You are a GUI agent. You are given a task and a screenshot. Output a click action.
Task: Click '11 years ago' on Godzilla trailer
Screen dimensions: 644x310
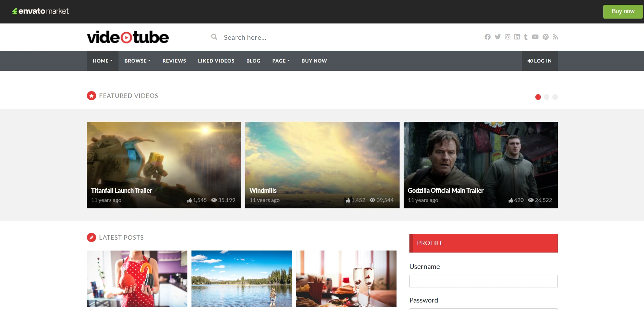tap(423, 200)
